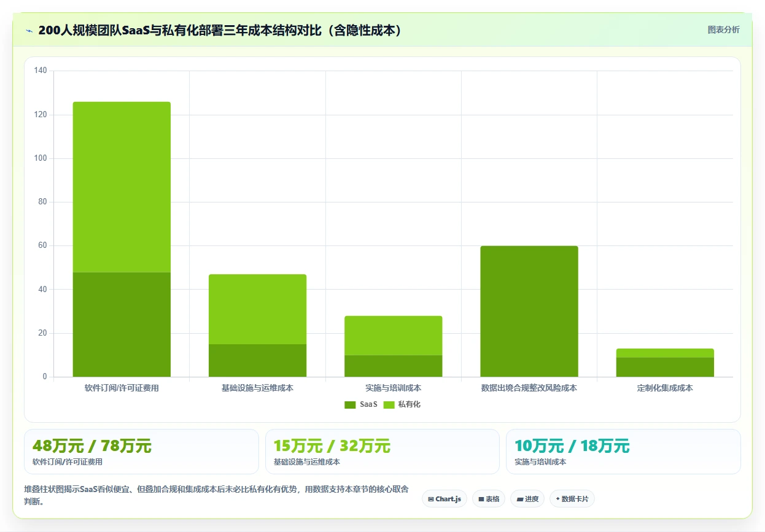Click the SaaS segment of 基础设施与运维成本 bar
This screenshot has width=765, height=532.
tap(257, 361)
